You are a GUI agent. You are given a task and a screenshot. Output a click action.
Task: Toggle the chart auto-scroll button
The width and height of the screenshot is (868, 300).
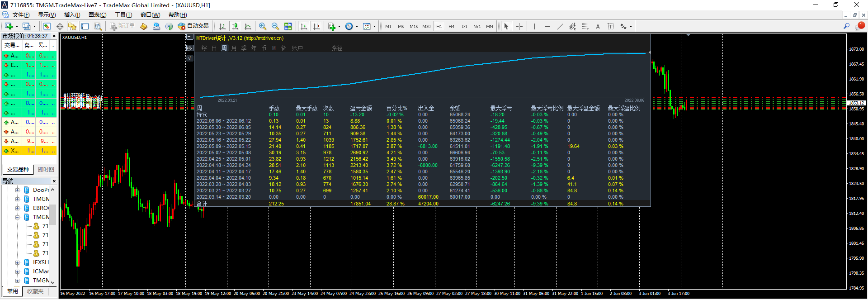(304, 26)
